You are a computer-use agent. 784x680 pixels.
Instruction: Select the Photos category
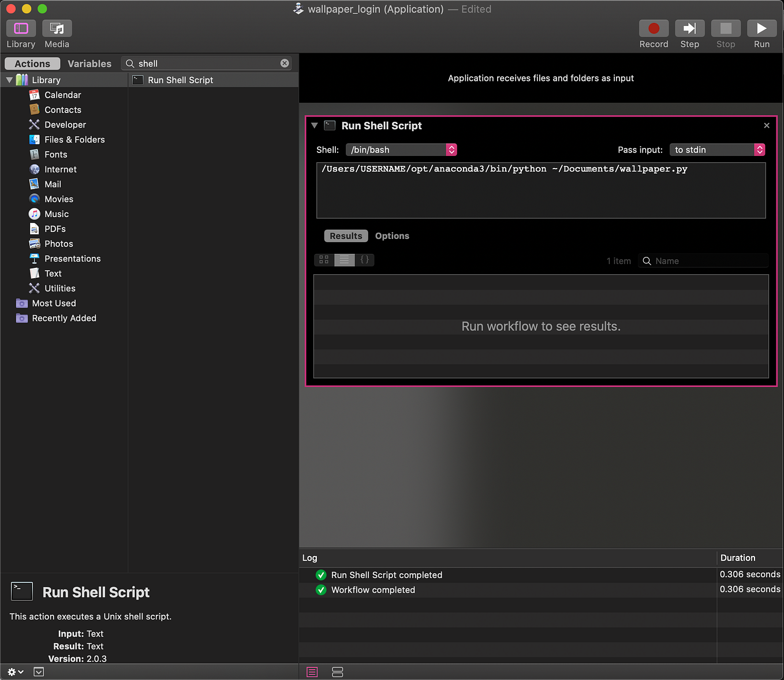(59, 244)
